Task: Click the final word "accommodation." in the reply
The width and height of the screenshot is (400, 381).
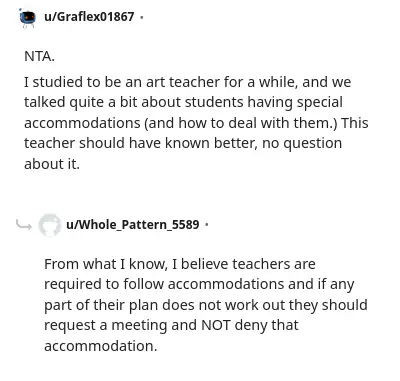Action: click(x=100, y=346)
